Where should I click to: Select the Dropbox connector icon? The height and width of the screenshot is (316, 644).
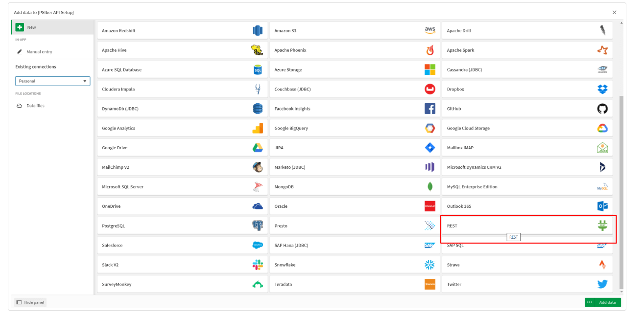(x=602, y=89)
